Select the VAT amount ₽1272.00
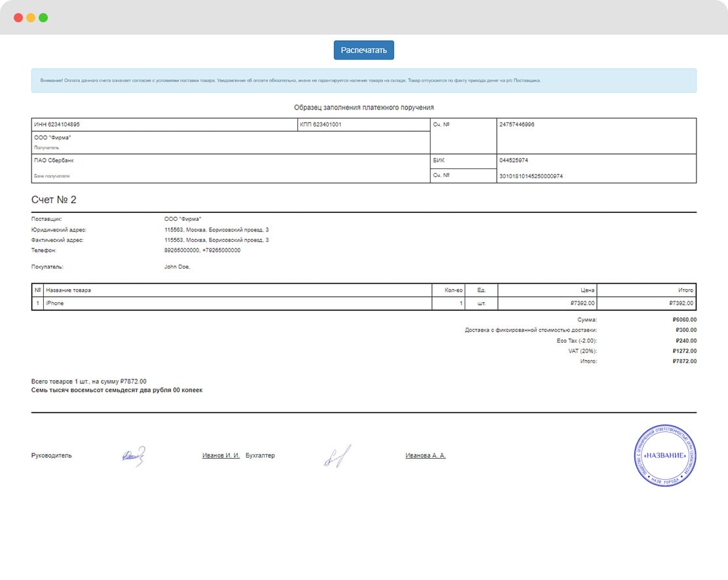The height and width of the screenshot is (580, 728). point(684,351)
